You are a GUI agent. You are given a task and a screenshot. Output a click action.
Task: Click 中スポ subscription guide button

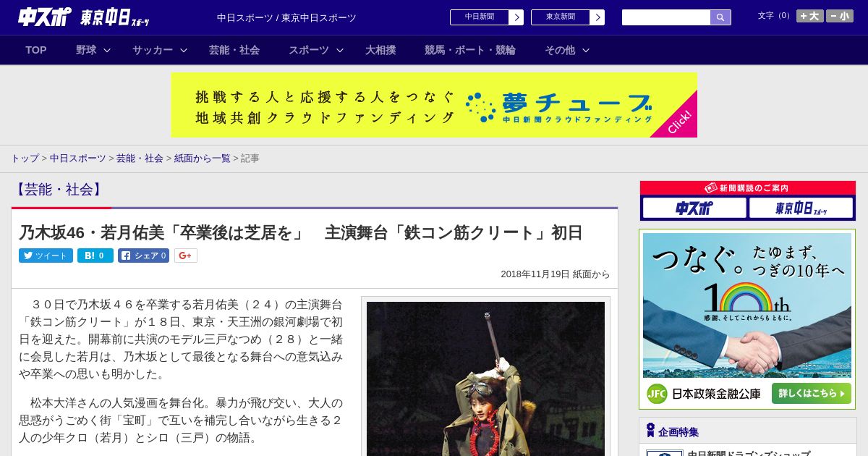(694, 208)
